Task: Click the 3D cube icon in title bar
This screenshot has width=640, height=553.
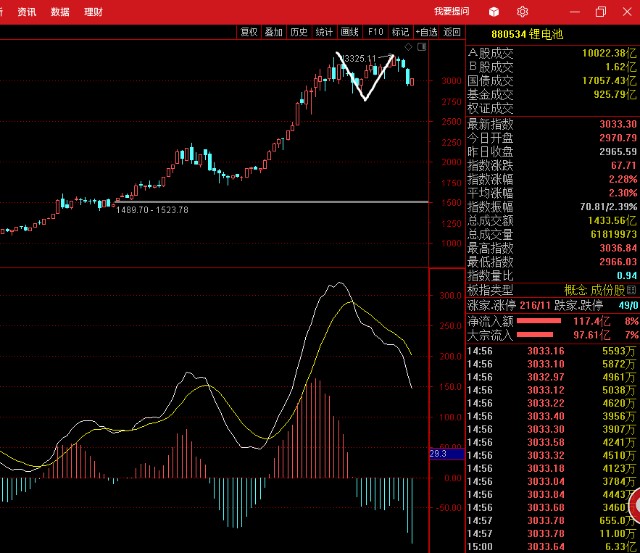Action: (x=494, y=12)
